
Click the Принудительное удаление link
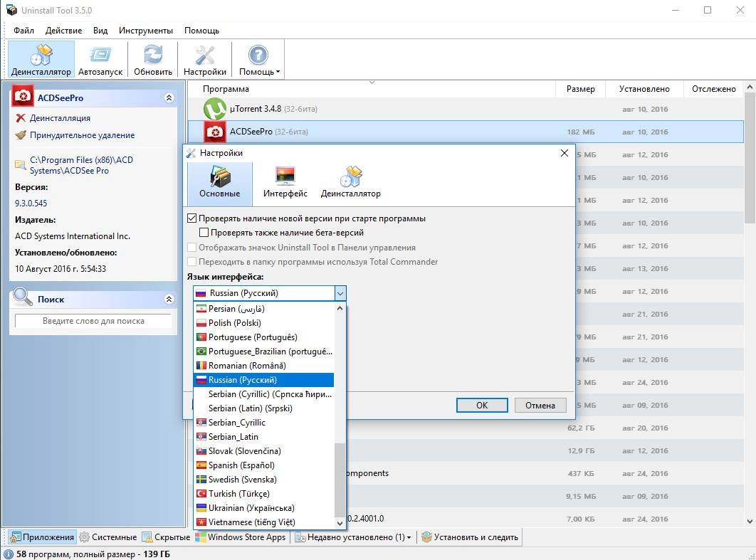82,135
